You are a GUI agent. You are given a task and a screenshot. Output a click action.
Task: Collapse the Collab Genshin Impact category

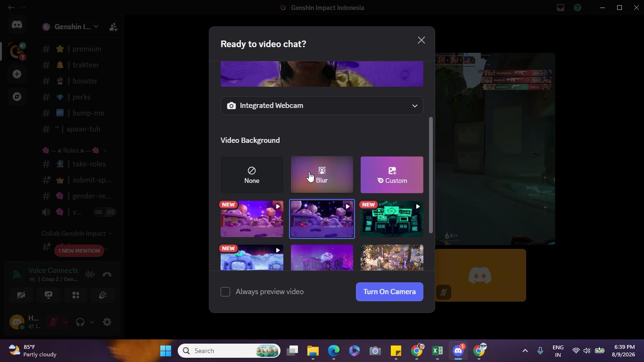pyautogui.click(x=77, y=233)
